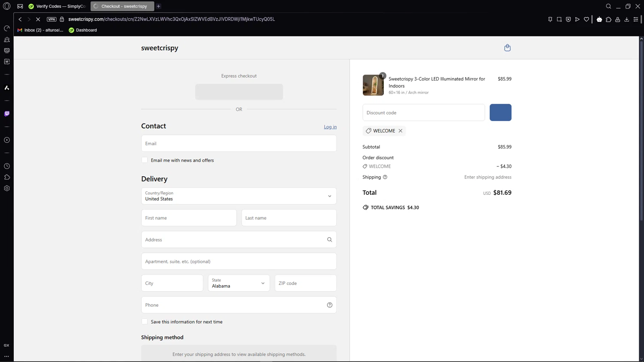The height and width of the screenshot is (362, 644).
Task: Open the Easy Setup sliders icon
Action: 636,19
